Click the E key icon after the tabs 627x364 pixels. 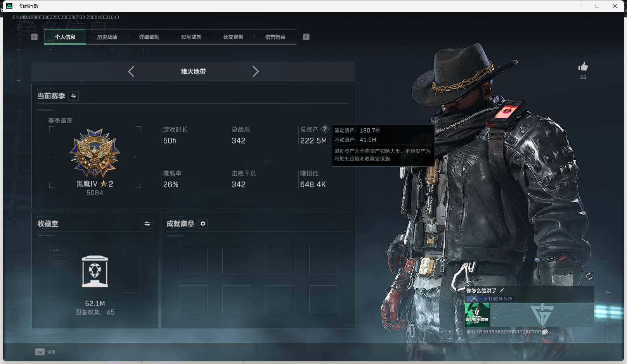[x=306, y=37]
